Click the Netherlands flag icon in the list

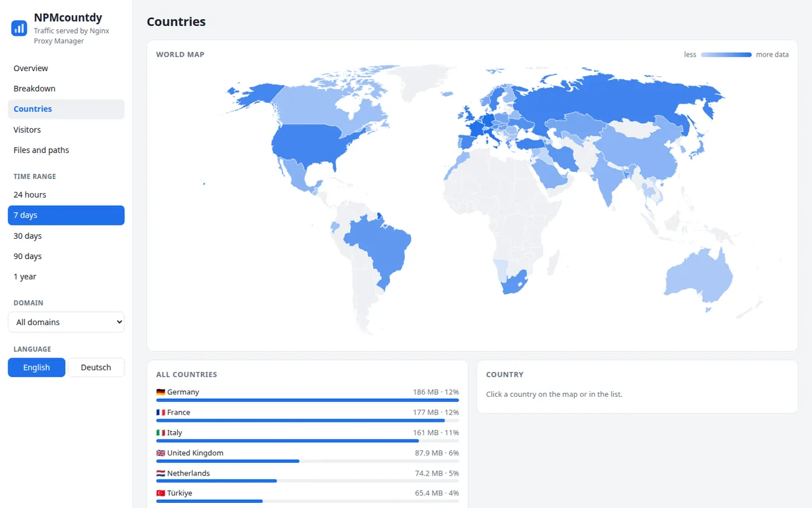pyautogui.click(x=160, y=474)
